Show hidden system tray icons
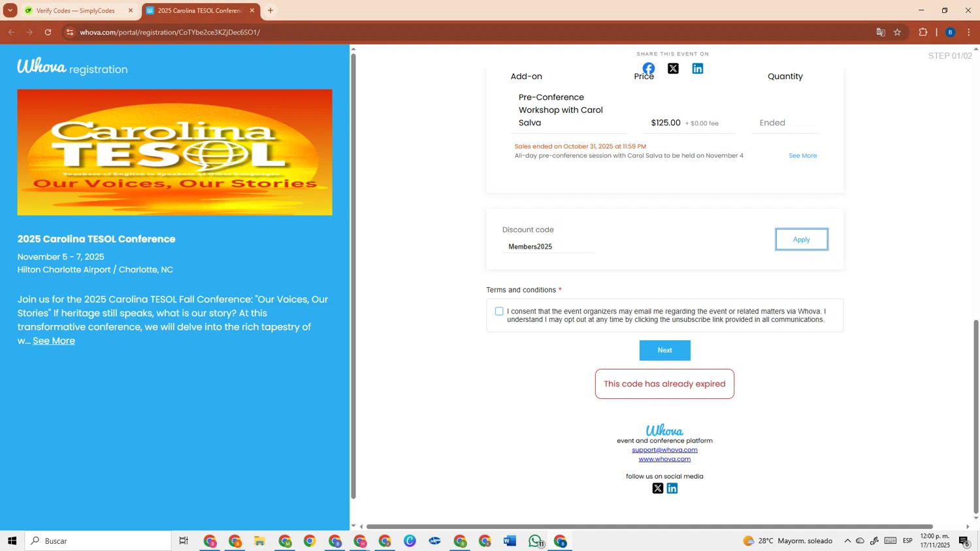Image resolution: width=980 pixels, height=551 pixels. pyautogui.click(x=847, y=541)
